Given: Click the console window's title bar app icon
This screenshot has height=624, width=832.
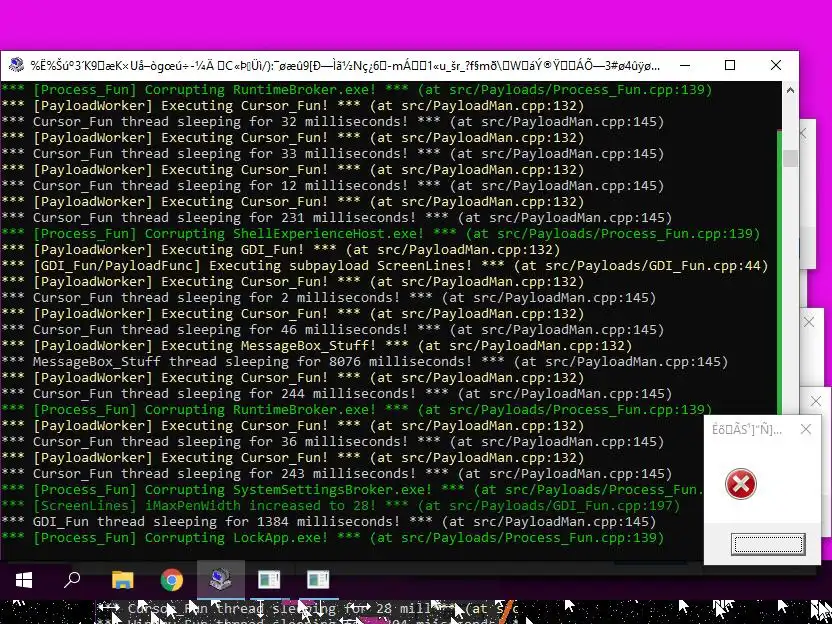Looking at the screenshot, I should coord(16,65).
